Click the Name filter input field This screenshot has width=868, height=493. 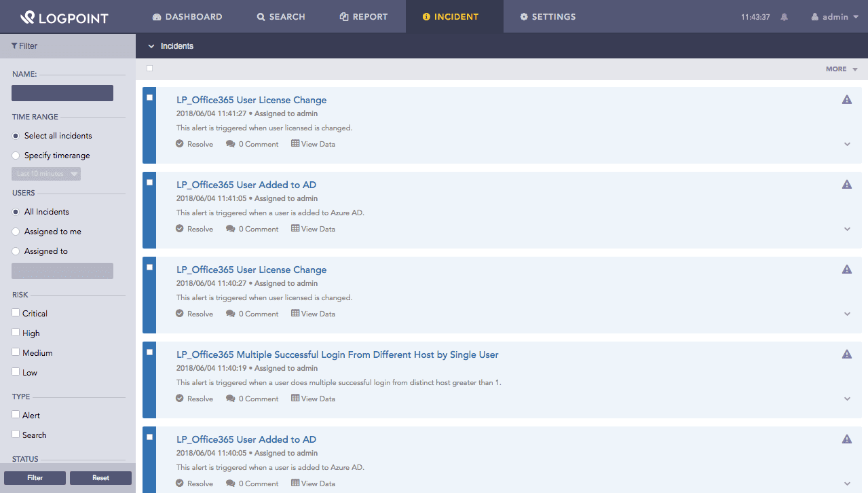[x=62, y=93]
